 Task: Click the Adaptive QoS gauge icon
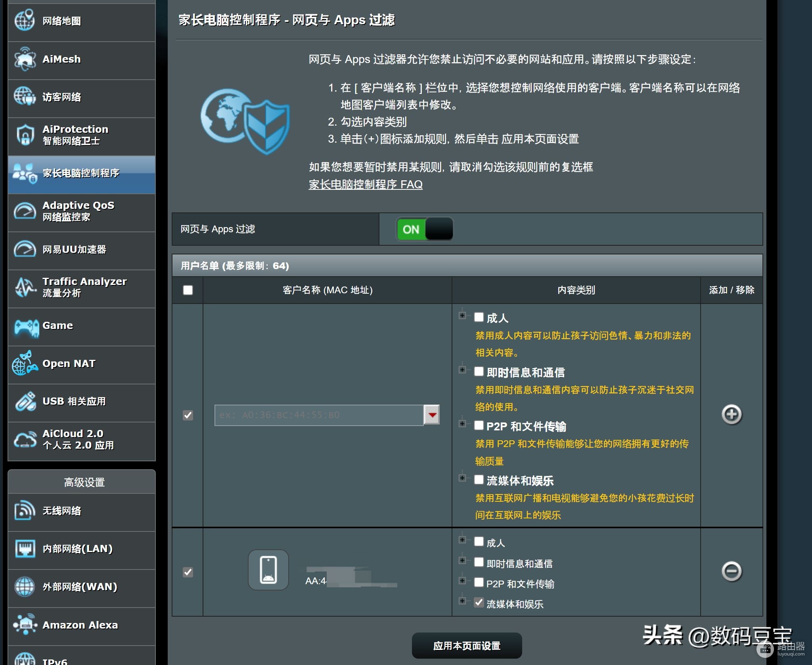pyautogui.click(x=25, y=211)
